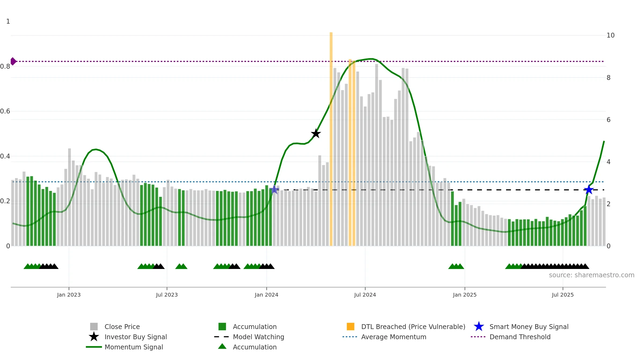Click the DTL Breached (Price Vulnerable) label

[x=413, y=327]
